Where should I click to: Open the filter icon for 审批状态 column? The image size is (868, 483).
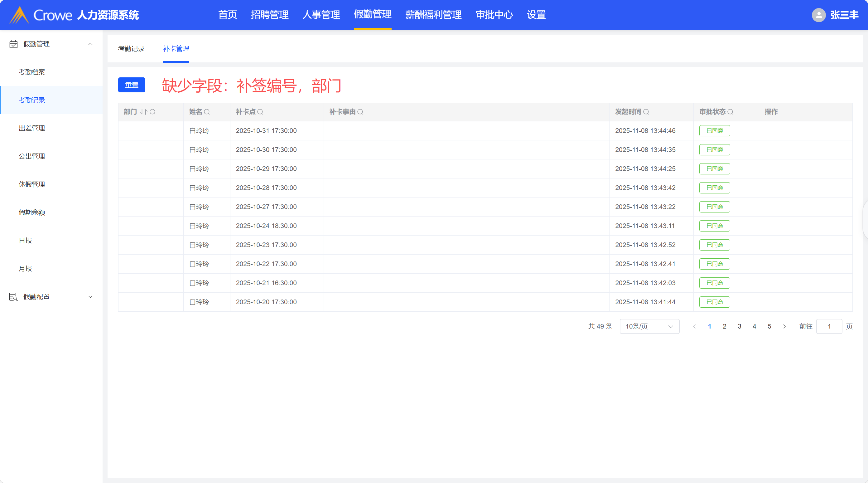pyautogui.click(x=730, y=112)
